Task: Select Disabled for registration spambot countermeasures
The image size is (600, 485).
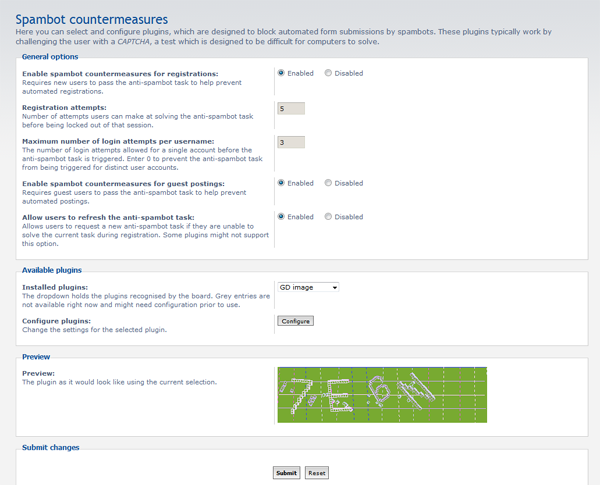Action: 328,73
